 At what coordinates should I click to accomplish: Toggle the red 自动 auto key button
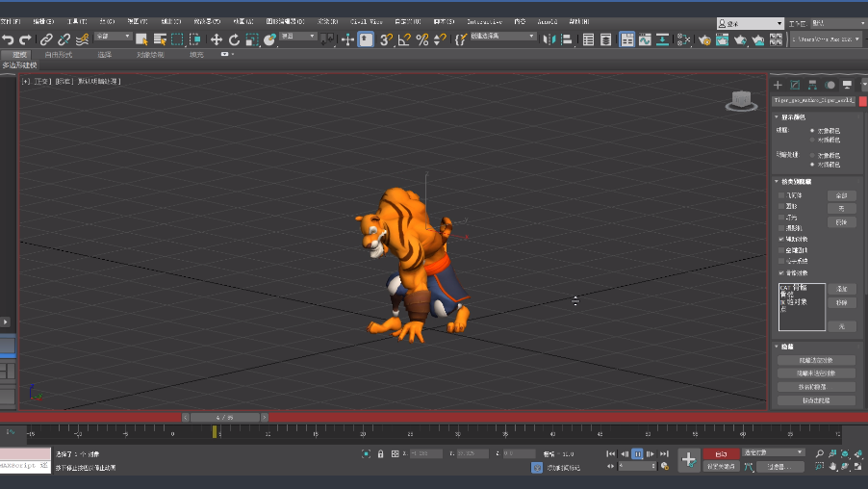(x=721, y=454)
